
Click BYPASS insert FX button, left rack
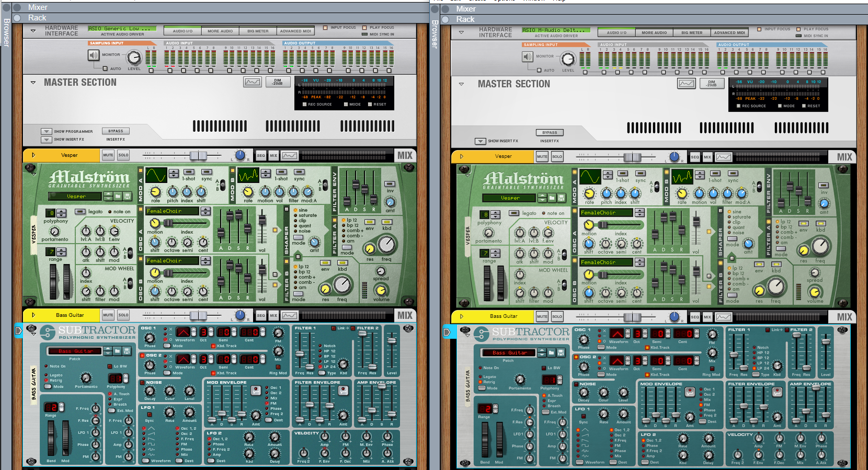point(116,131)
